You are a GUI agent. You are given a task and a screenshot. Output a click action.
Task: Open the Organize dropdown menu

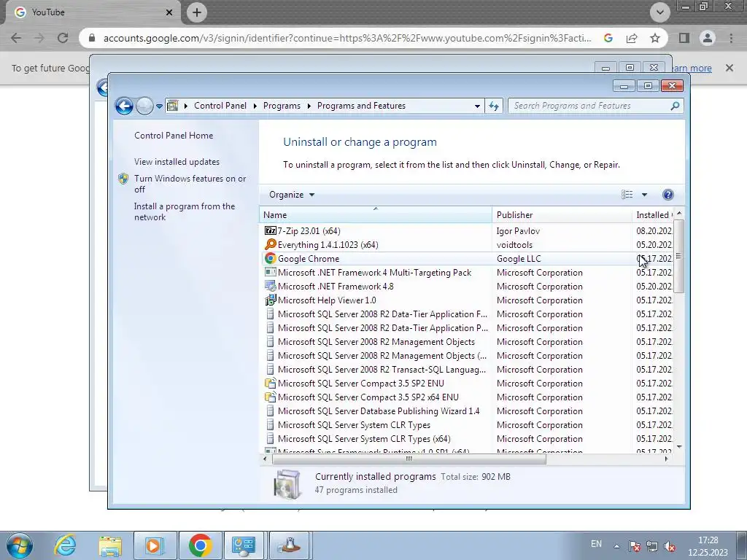292,194
